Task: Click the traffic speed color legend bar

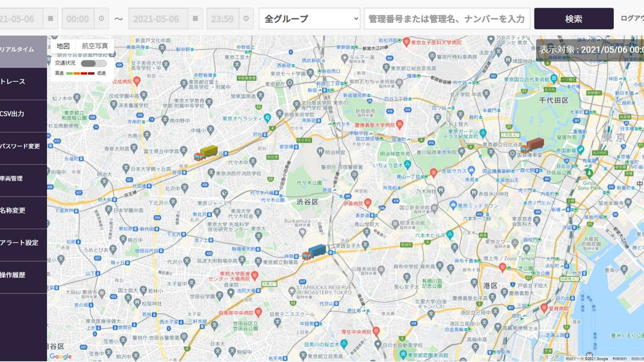Action: point(80,73)
